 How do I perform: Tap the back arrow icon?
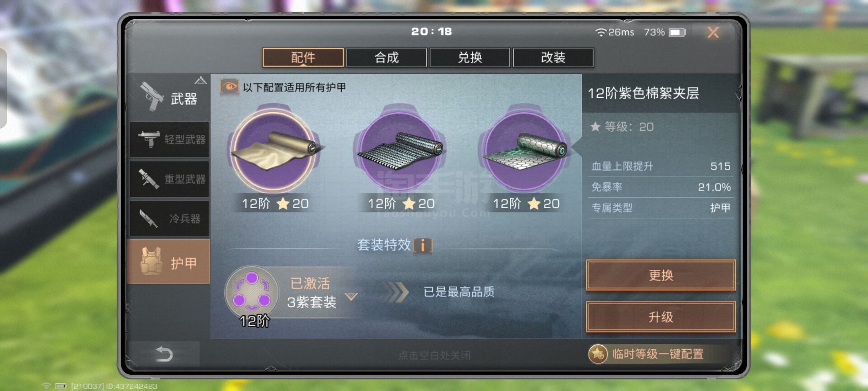pos(164,354)
